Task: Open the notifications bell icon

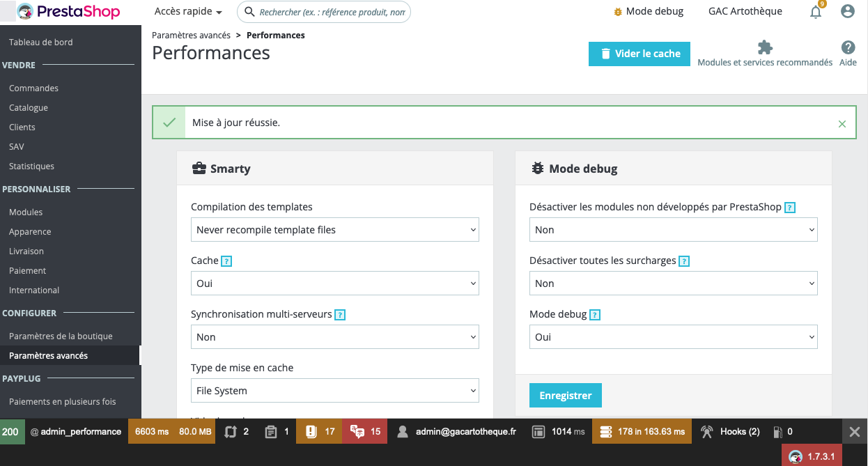Action: click(x=816, y=12)
